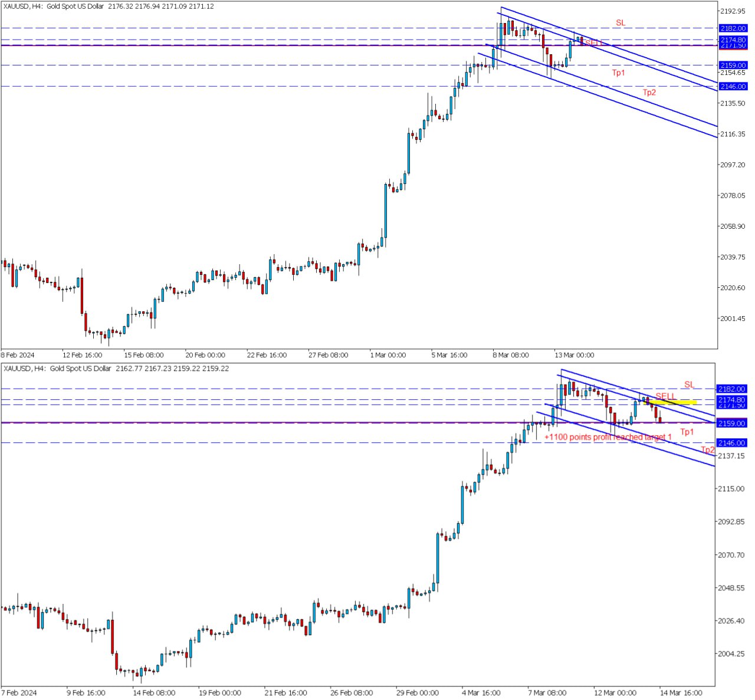Click the Tp1 label on the bottom chart
Viewport: 755px width, 700px height.
point(687,432)
